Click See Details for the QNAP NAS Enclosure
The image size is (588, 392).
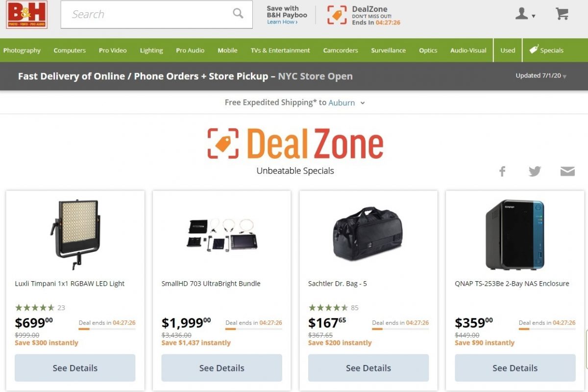tap(514, 368)
